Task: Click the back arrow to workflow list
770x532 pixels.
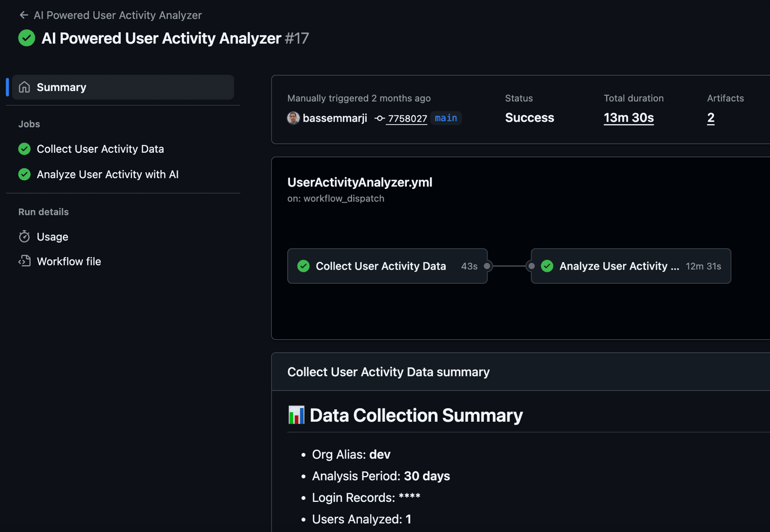Action: (24, 15)
